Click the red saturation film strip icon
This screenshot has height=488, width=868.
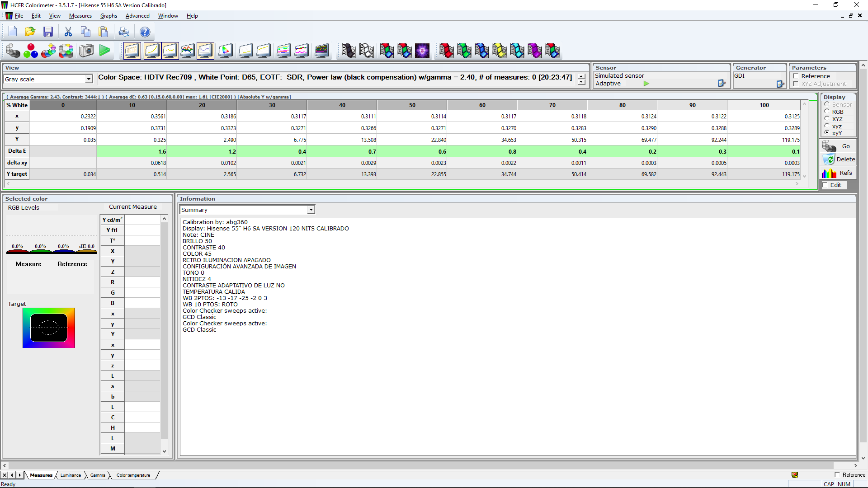click(x=446, y=51)
